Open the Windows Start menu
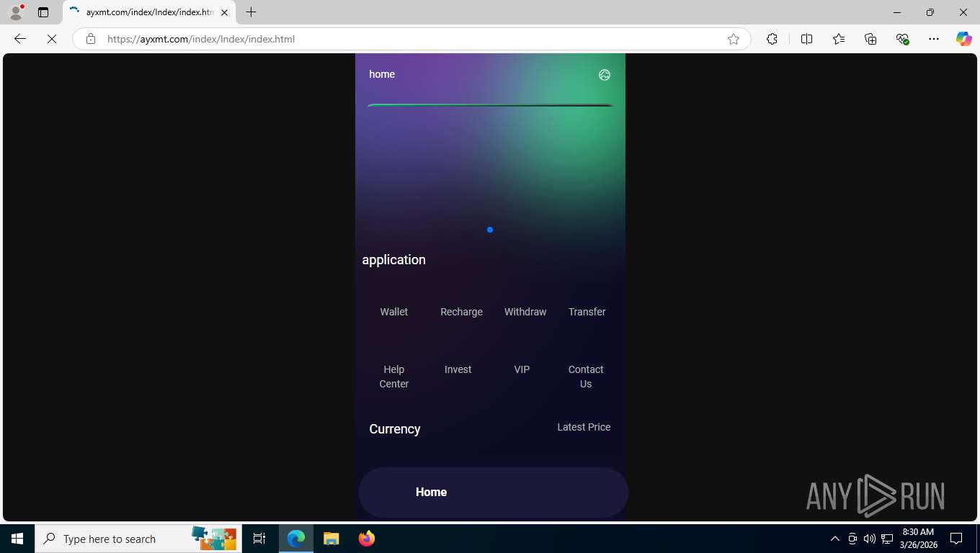 (x=17, y=539)
